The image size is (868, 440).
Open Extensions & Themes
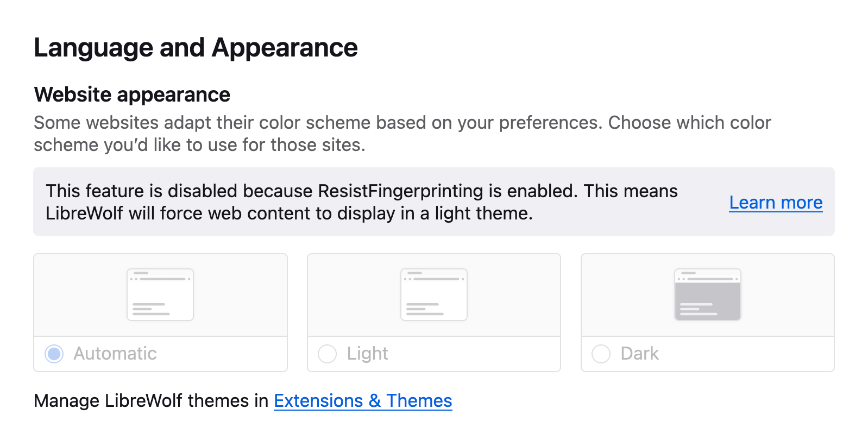(363, 401)
